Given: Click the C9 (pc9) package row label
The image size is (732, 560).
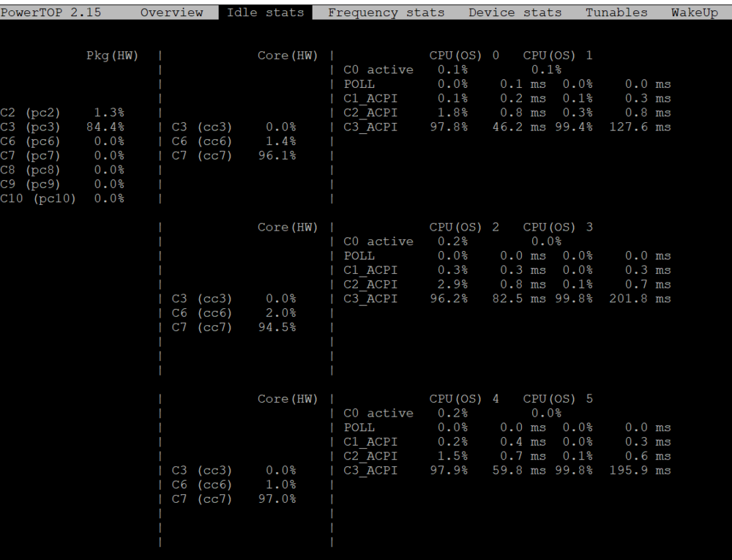Looking at the screenshot, I should coord(30,184).
